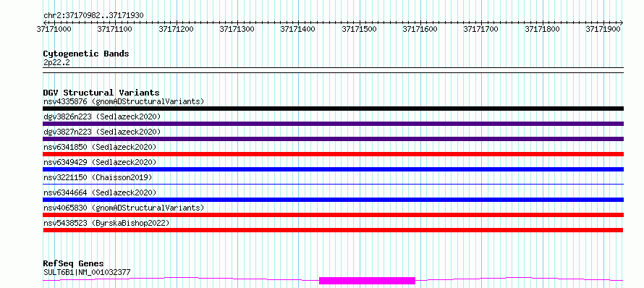This screenshot has height=288, width=644.
Task: Open the red nsv5438523 variant bar
Action: point(333,230)
